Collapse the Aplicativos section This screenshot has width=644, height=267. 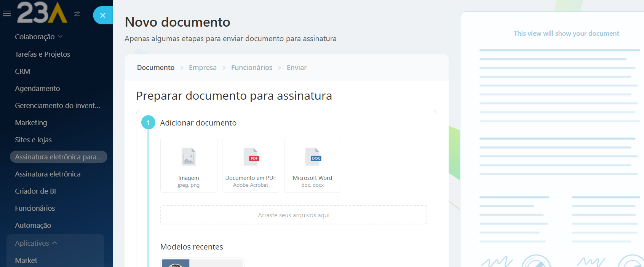tap(36, 243)
